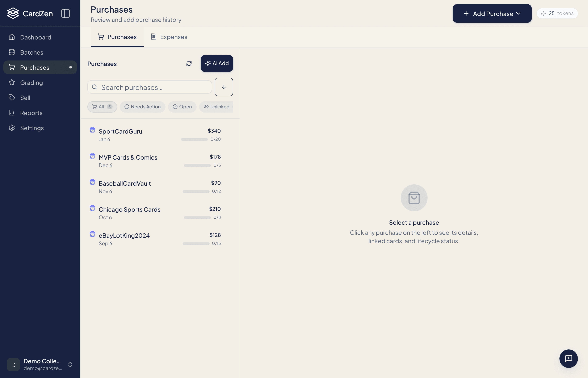Open the Grading section in the sidebar
588x378 pixels.
pyautogui.click(x=32, y=83)
